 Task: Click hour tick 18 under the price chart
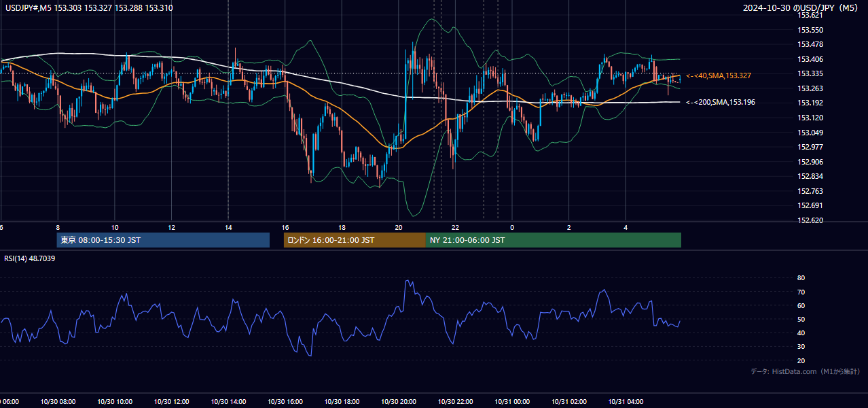pos(342,227)
